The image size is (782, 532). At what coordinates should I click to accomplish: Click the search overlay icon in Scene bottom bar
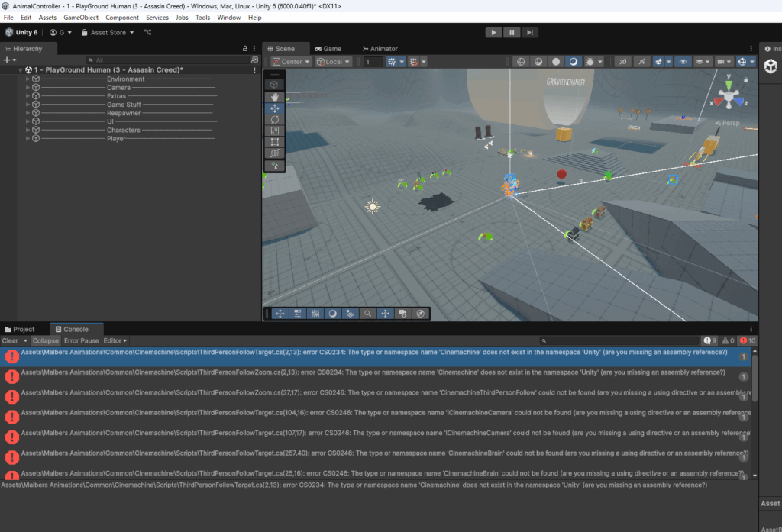(367, 314)
